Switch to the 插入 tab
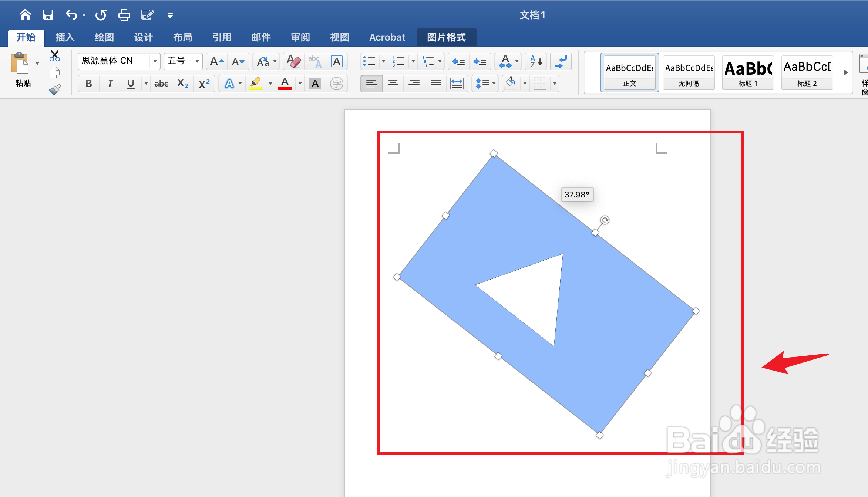868x497 pixels. (x=65, y=37)
